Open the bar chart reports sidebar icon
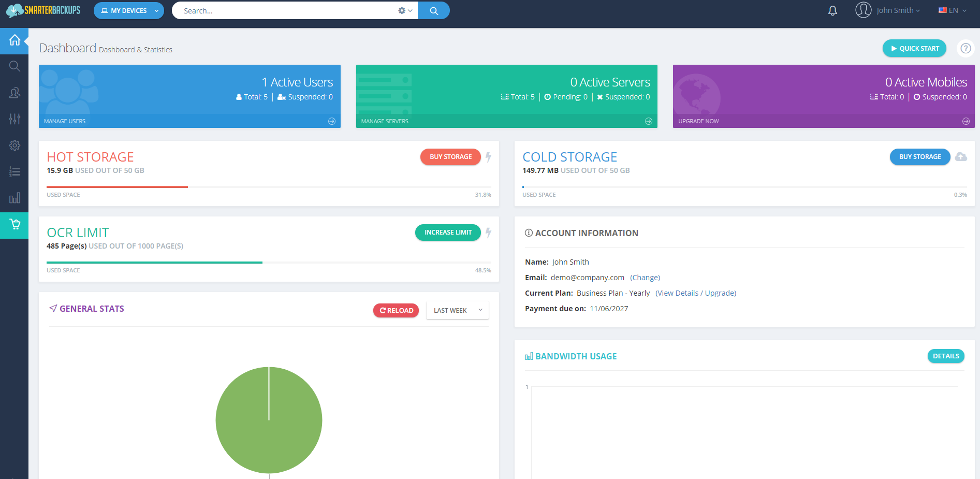This screenshot has height=479, width=980. 14,198
